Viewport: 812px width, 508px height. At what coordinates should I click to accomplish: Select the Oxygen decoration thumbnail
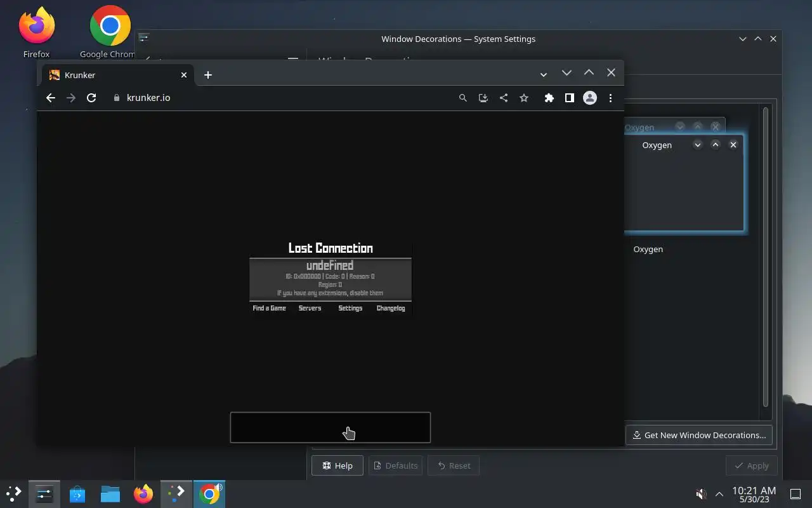684,184
